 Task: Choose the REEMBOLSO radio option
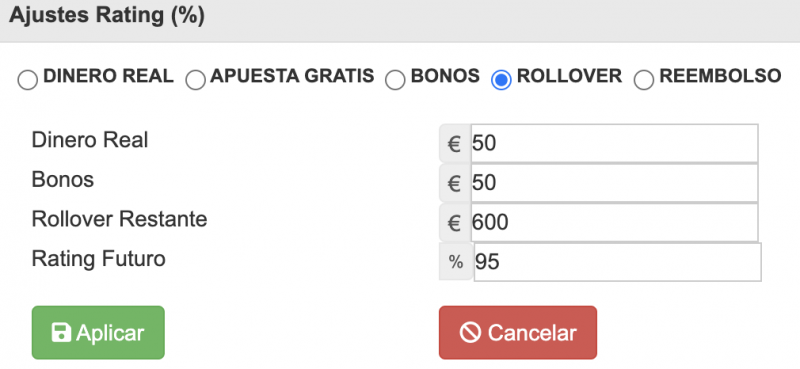point(644,80)
